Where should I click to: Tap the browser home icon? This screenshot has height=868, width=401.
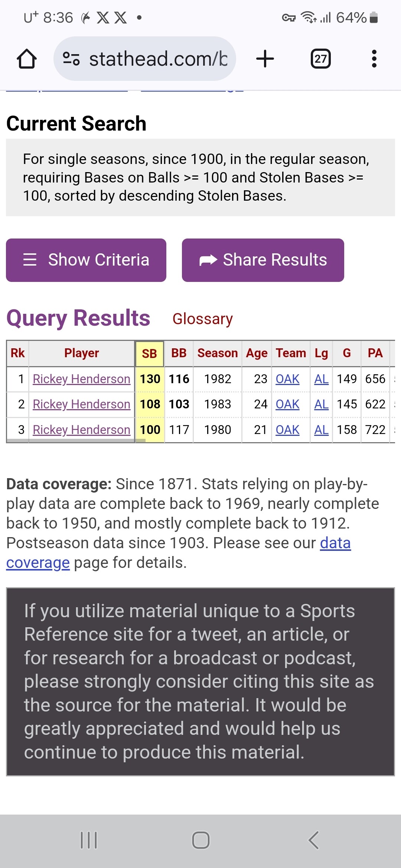pyautogui.click(x=27, y=59)
